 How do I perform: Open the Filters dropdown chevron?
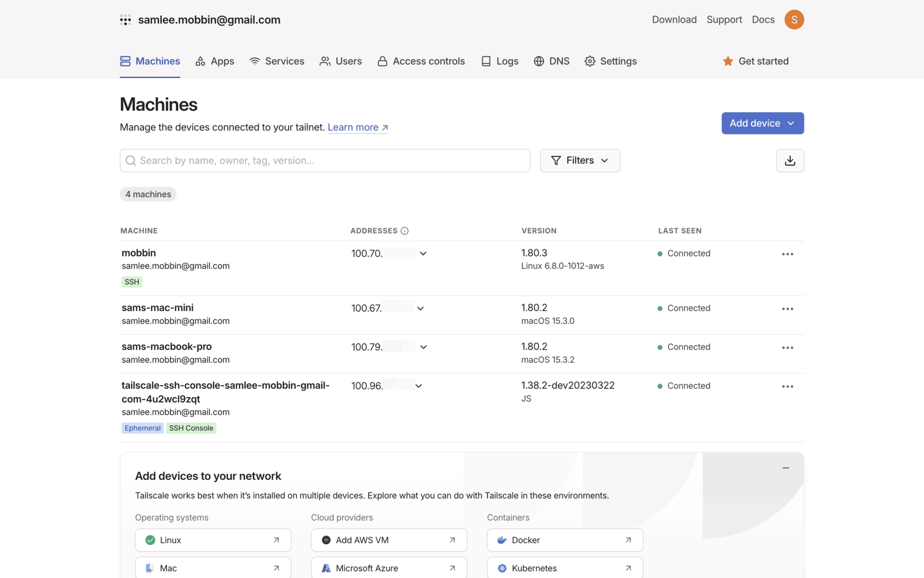(x=604, y=160)
